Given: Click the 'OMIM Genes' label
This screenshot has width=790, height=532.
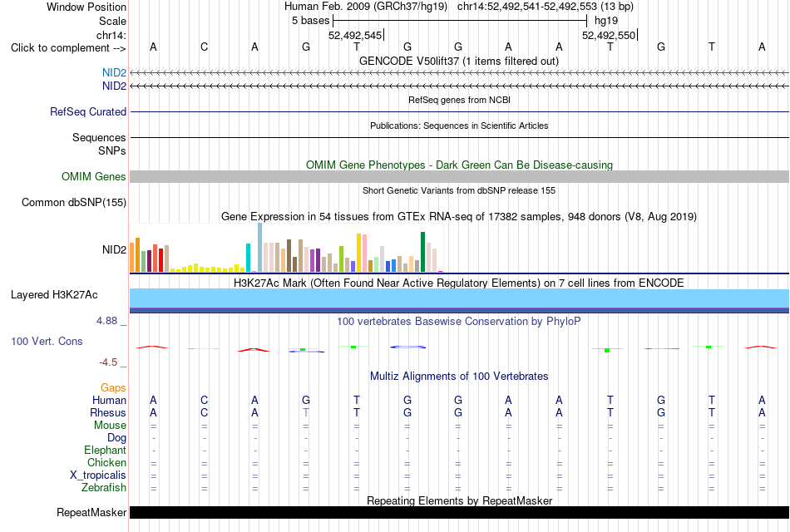Looking at the screenshot, I should pyautogui.click(x=94, y=177).
